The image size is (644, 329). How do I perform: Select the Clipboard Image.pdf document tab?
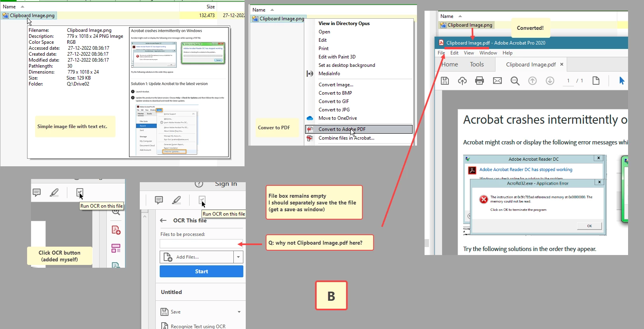[x=530, y=64]
